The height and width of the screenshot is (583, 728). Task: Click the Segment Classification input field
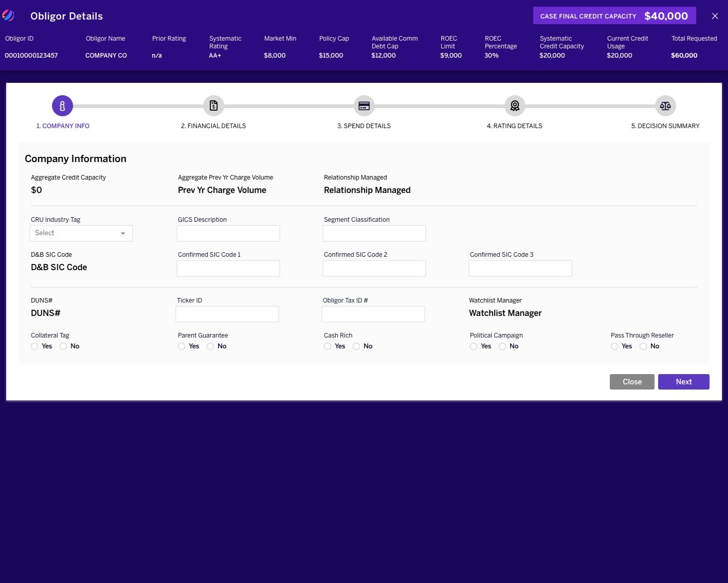click(x=374, y=233)
